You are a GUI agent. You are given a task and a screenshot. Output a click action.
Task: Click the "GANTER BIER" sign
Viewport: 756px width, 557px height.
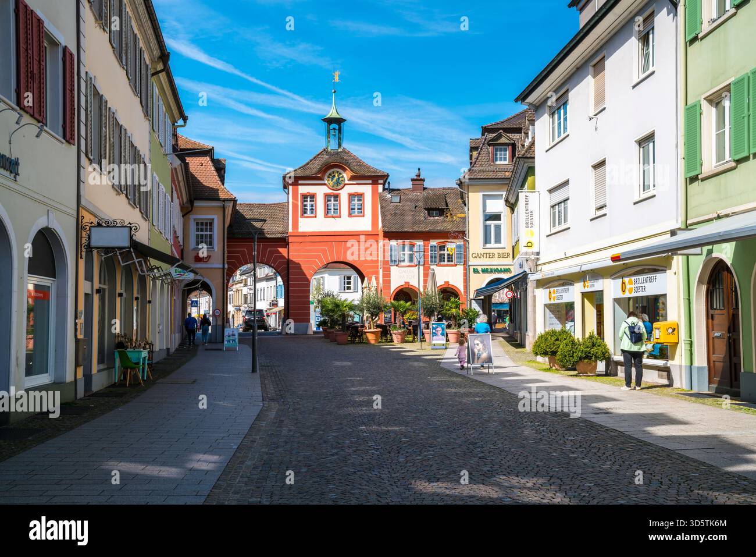coord(490,255)
